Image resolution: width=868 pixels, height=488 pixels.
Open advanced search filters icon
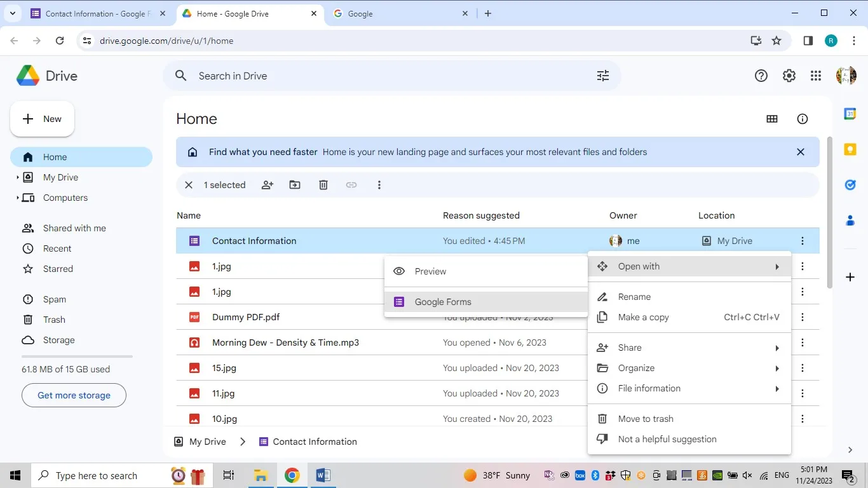click(x=602, y=75)
